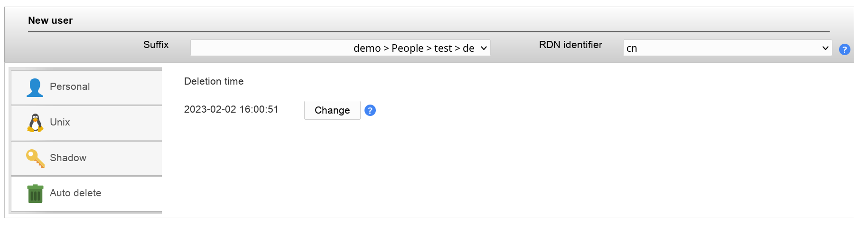
Task: Click the Auto delete trash can icon
Action: coord(35,193)
